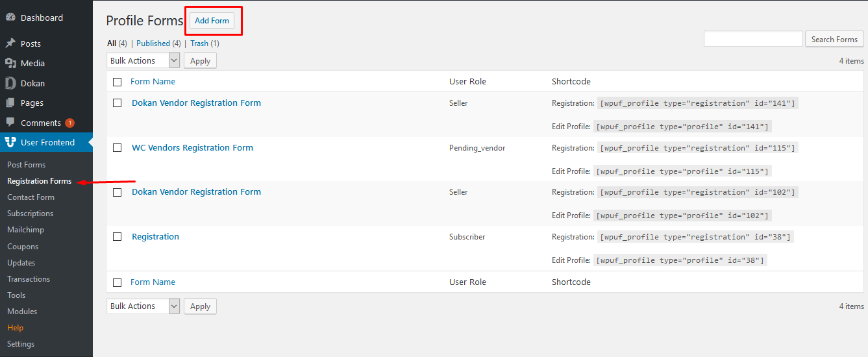Click the Add Form button
The height and width of the screenshot is (357, 868).
[x=212, y=21]
